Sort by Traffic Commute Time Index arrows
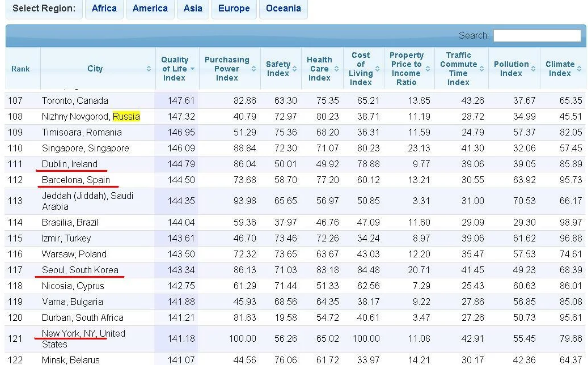 pyautogui.click(x=482, y=69)
